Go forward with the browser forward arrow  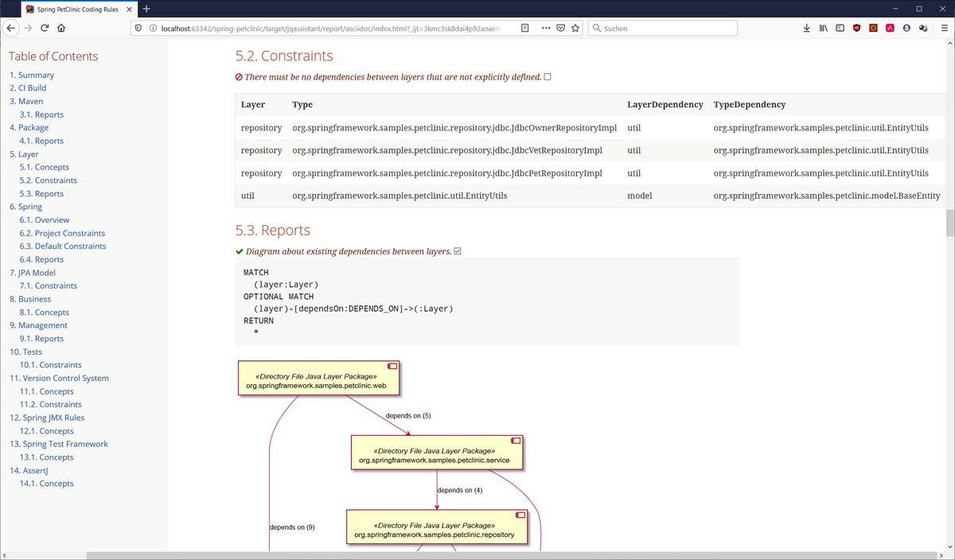click(x=29, y=28)
